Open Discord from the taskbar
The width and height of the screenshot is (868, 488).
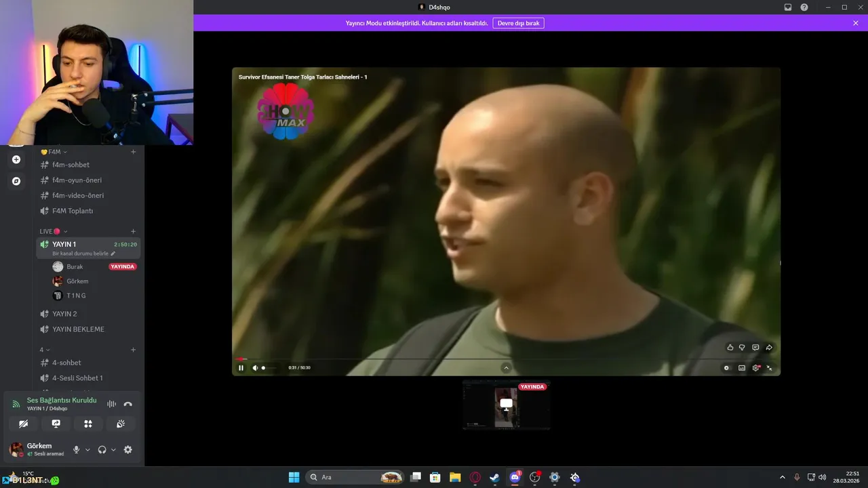pyautogui.click(x=515, y=477)
